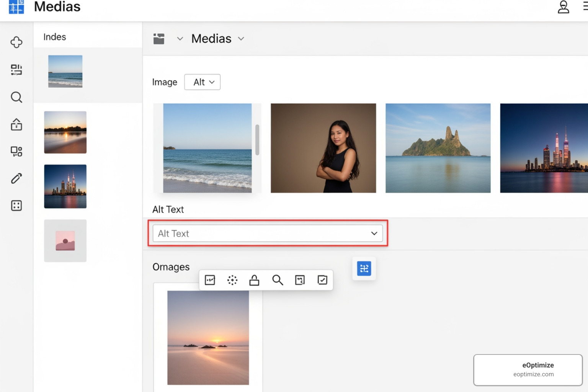Image resolution: width=588 pixels, height=392 pixels.
Task: Click the magnifier in the floating toolbar
Action: point(278,280)
